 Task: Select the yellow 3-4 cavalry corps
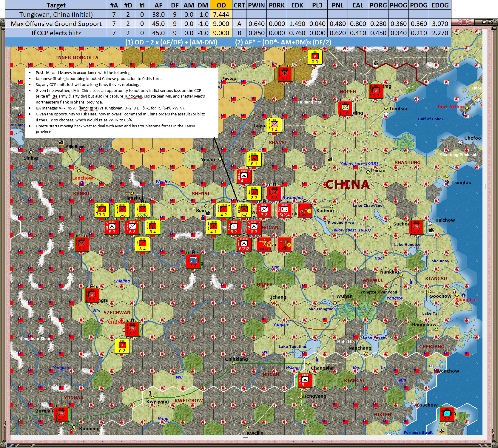[x=142, y=244]
